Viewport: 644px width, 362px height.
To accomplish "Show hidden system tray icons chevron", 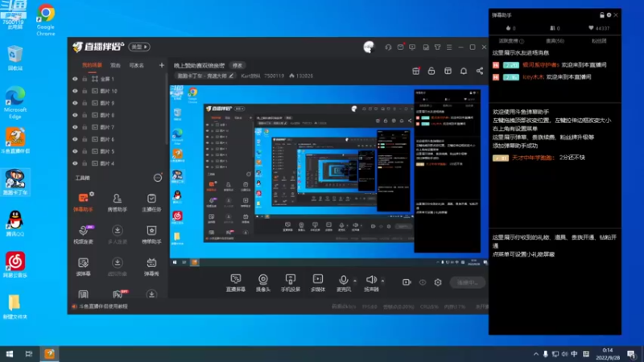I will [x=535, y=354].
